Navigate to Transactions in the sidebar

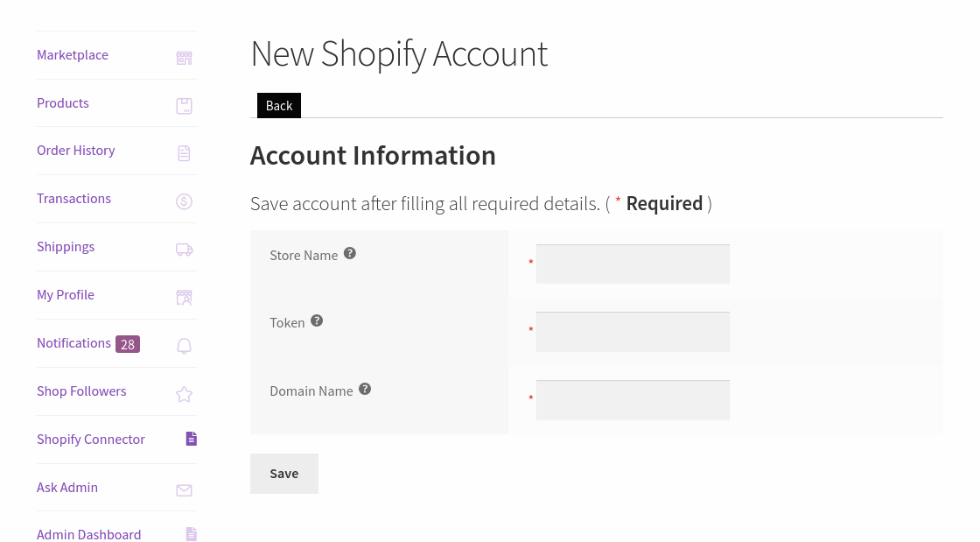[x=73, y=198]
